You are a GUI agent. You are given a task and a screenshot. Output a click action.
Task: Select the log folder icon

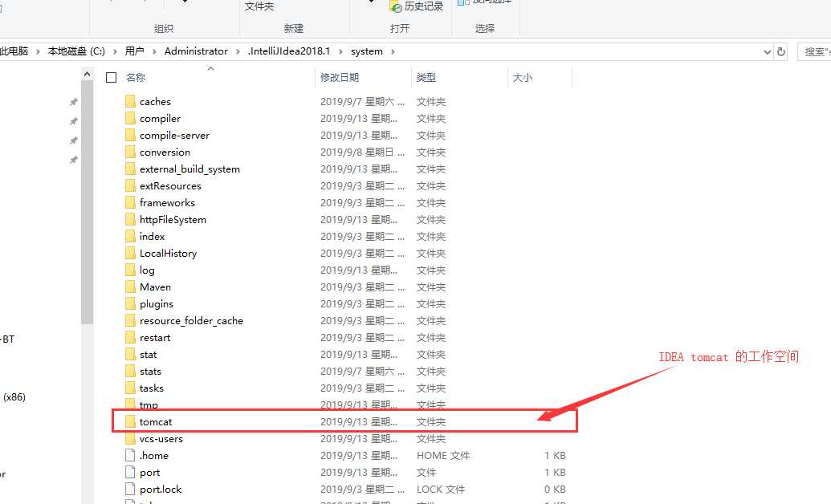pyautogui.click(x=130, y=270)
